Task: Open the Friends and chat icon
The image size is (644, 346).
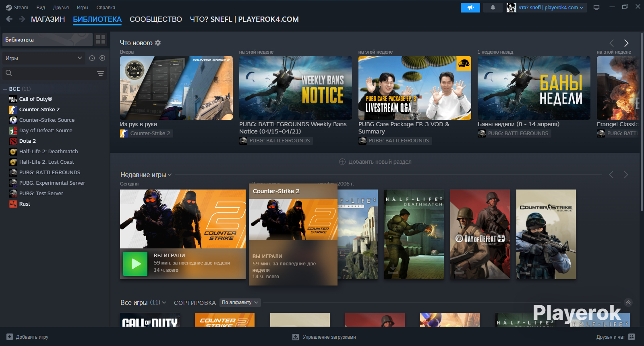Action: [x=632, y=337]
